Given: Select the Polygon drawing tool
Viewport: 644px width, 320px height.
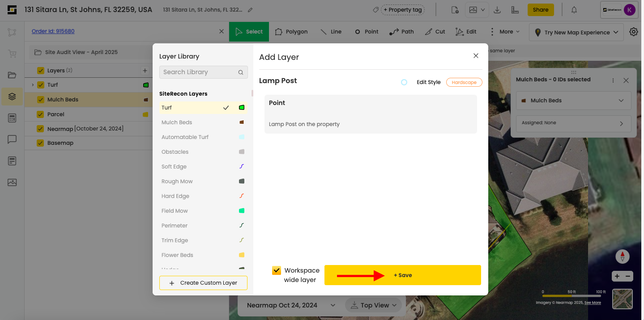Looking at the screenshot, I should point(291,32).
